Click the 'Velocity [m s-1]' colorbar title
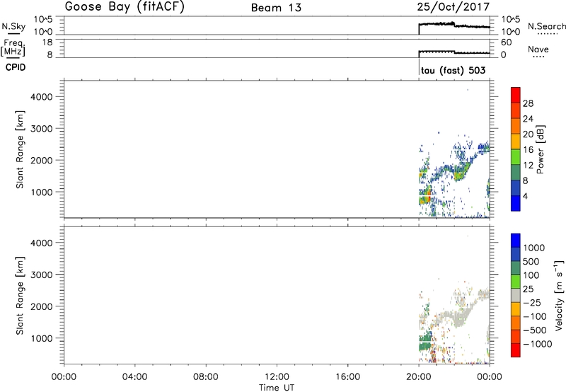The height and width of the screenshot is (392, 566). click(559, 295)
